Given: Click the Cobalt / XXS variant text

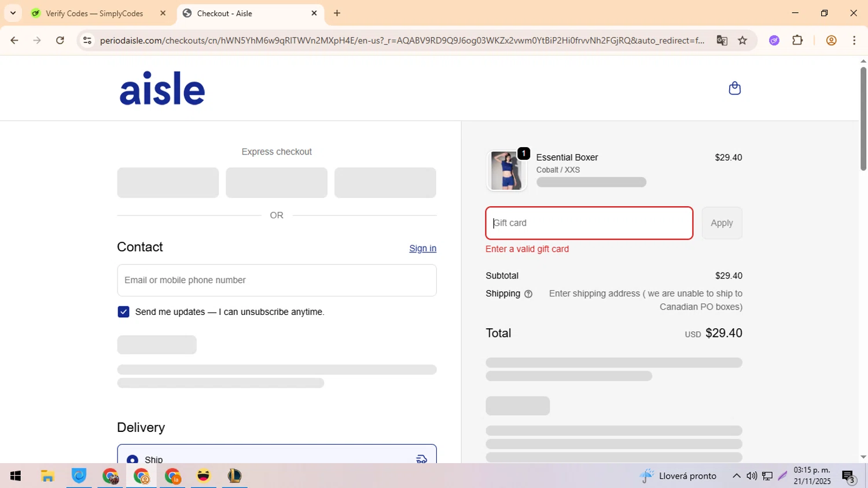Looking at the screenshot, I should (x=558, y=170).
